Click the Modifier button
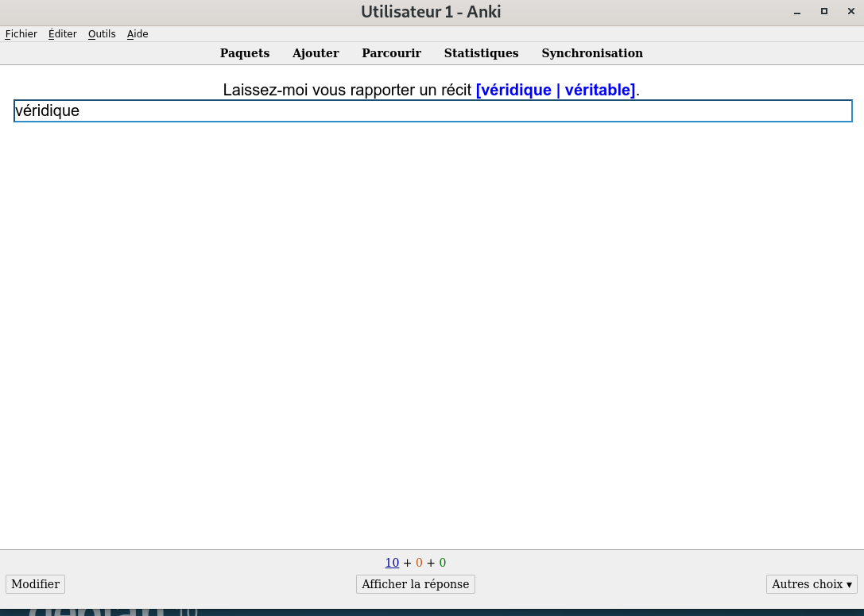 coord(35,584)
